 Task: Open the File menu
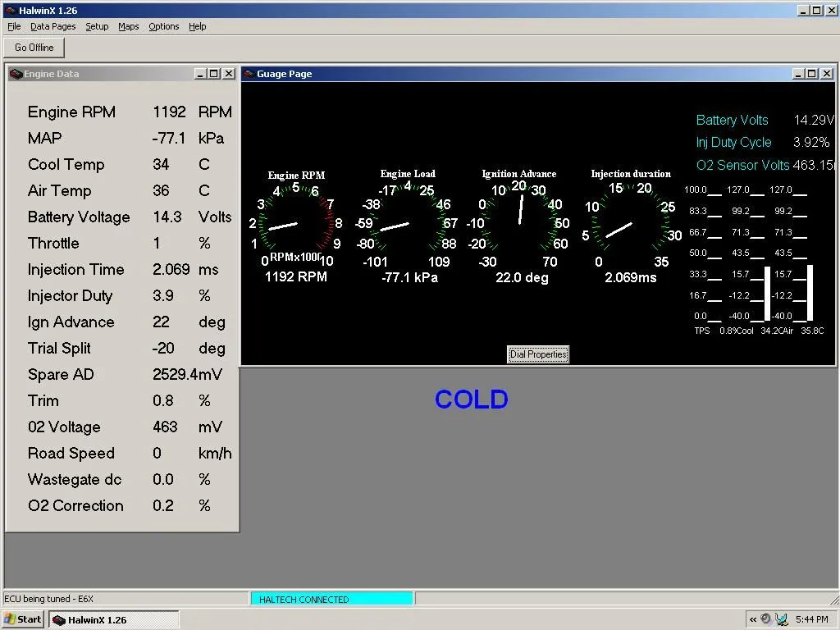click(x=13, y=26)
